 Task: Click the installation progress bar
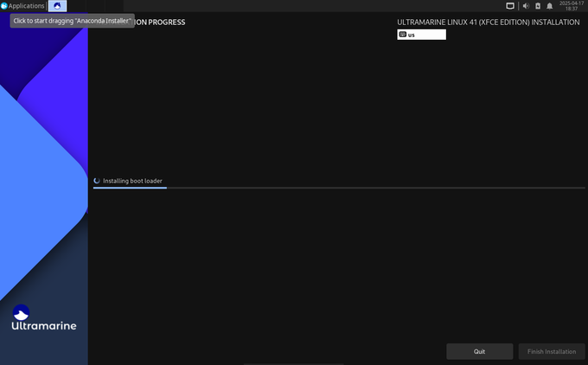tap(339, 188)
